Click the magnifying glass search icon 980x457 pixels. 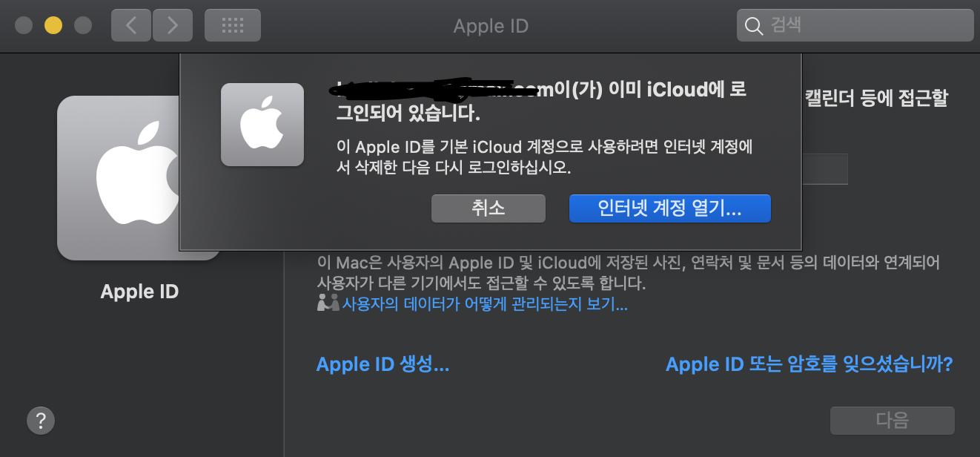coord(753,26)
